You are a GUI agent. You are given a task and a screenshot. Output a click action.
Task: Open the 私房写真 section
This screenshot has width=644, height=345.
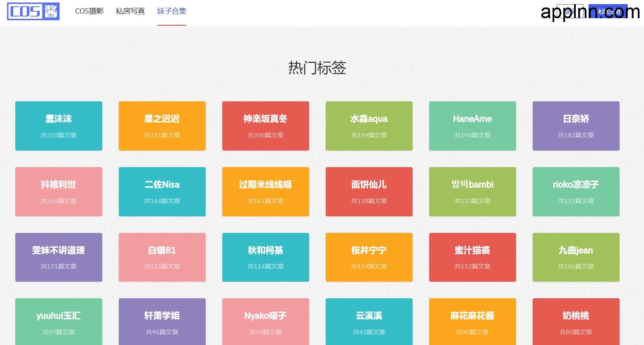pos(130,12)
